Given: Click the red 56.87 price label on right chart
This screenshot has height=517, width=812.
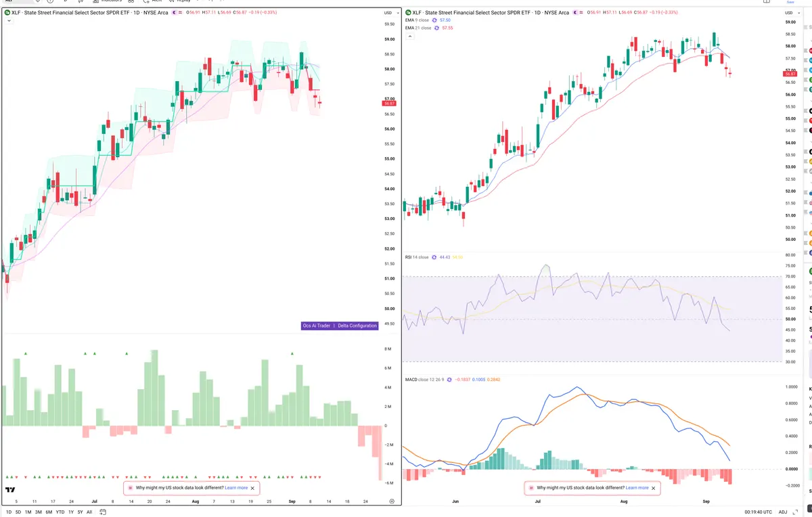Looking at the screenshot, I should 790,74.
